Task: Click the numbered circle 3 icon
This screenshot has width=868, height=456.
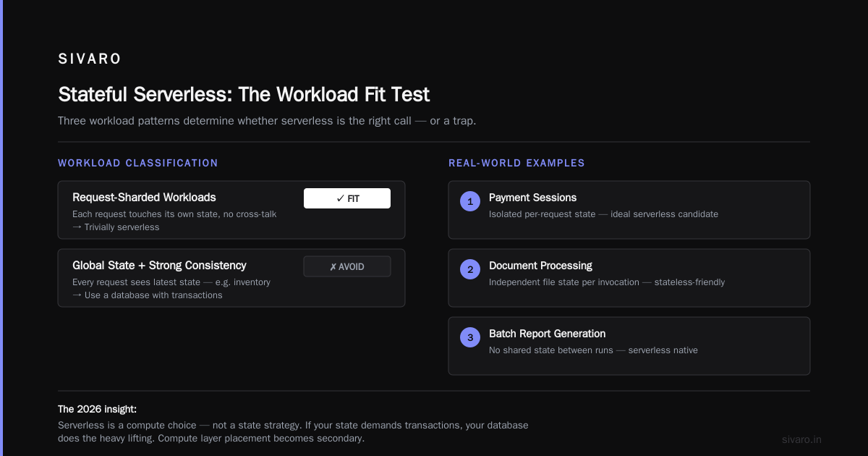Action: (470, 338)
